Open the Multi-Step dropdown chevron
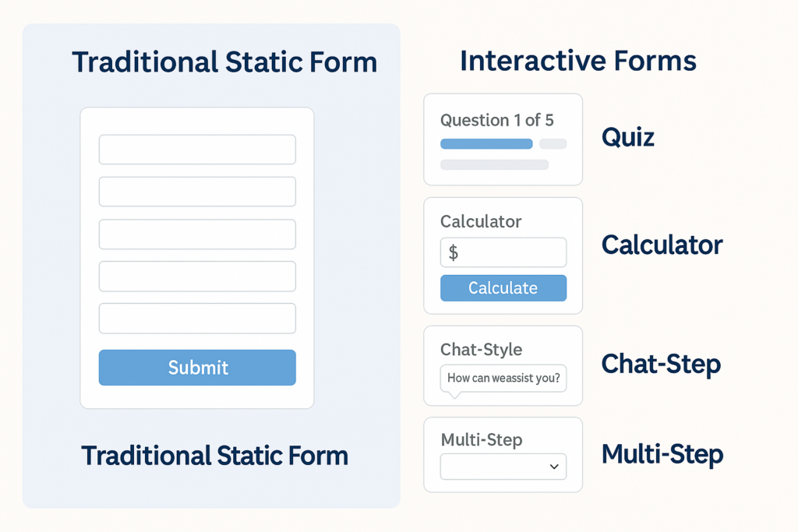Viewport: 798px width, 532px height. [554, 467]
